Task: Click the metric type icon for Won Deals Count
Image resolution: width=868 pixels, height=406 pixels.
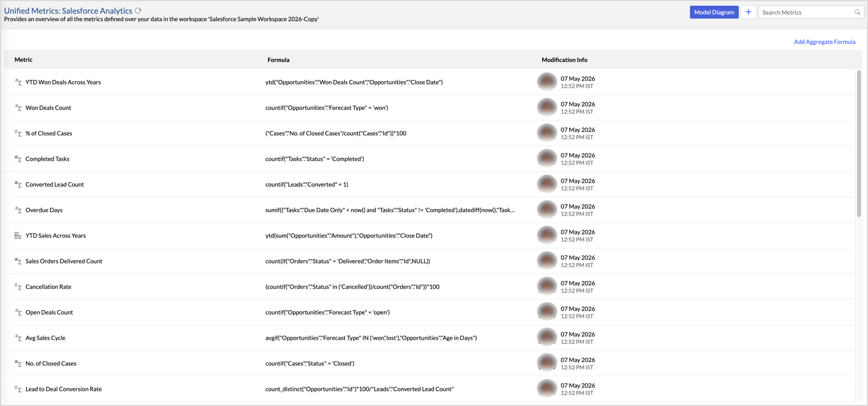Action: point(18,108)
